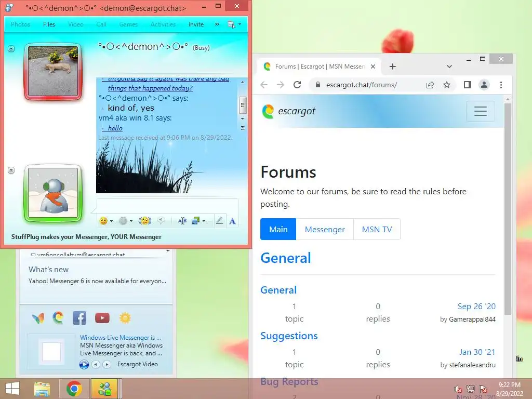Open the Jan 30 '21 last post link
This screenshot has width=532, height=399.
pos(477,352)
